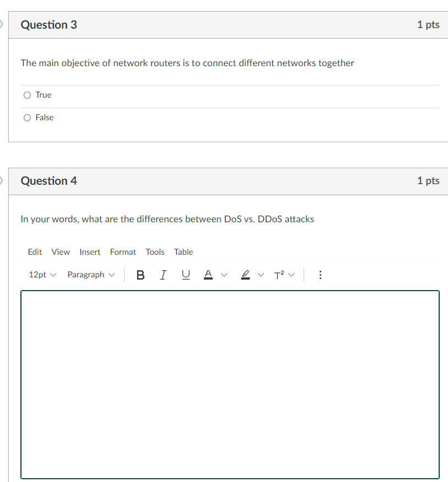Click inside the Question 4 answer box
The image size is (448, 482).
tap(230, 384)
